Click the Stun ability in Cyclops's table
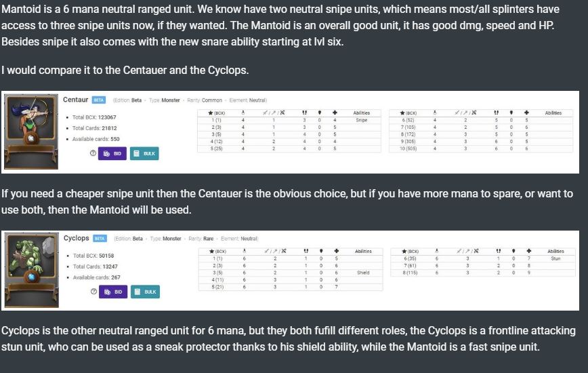Image resolution: width=588 pixels, height=373 pixels. [555, 258]
